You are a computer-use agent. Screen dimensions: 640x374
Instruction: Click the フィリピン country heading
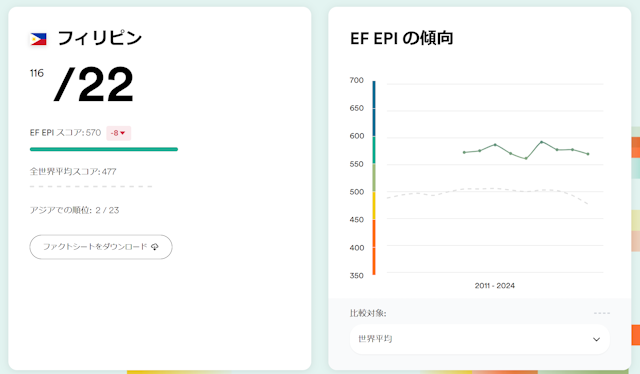point(100,38)
